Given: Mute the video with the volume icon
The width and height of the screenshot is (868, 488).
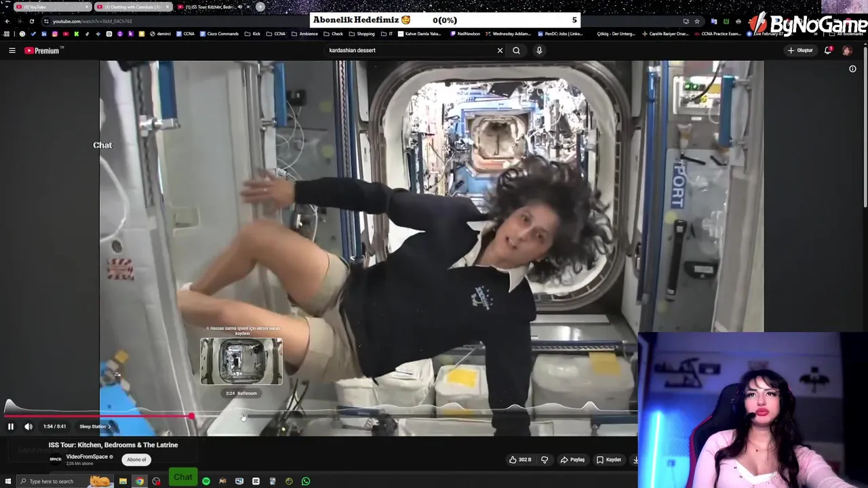Looking at the screenshot, I should 28,426.
